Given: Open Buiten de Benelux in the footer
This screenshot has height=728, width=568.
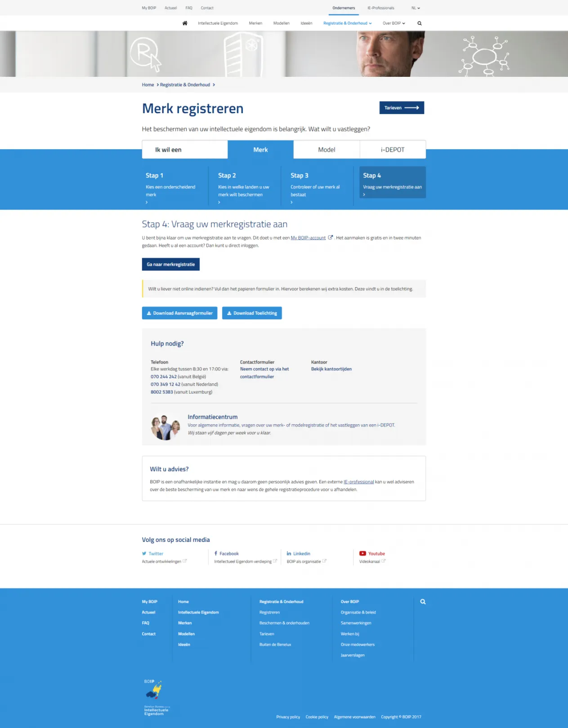Looking at the screenshot, I should click(x=275, y=645).
